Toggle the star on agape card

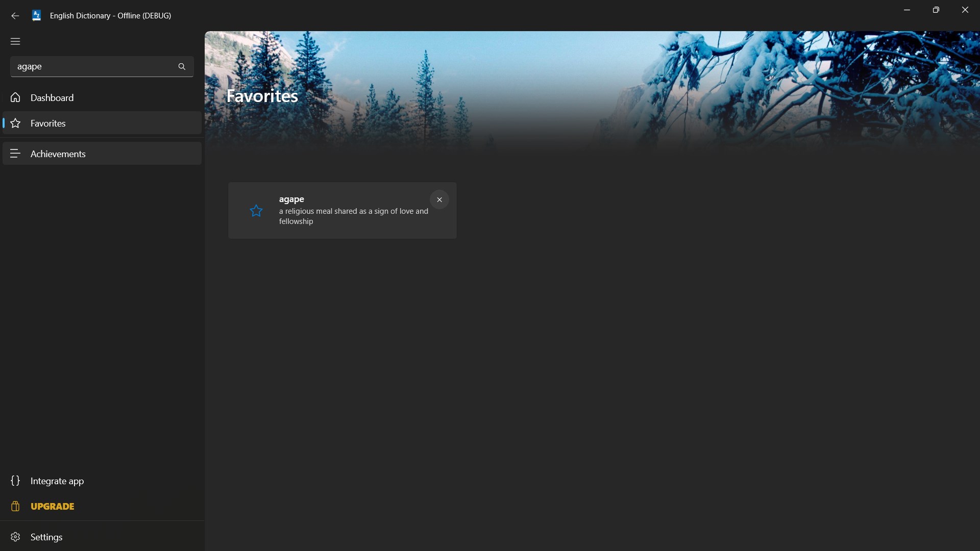(256, 211)
